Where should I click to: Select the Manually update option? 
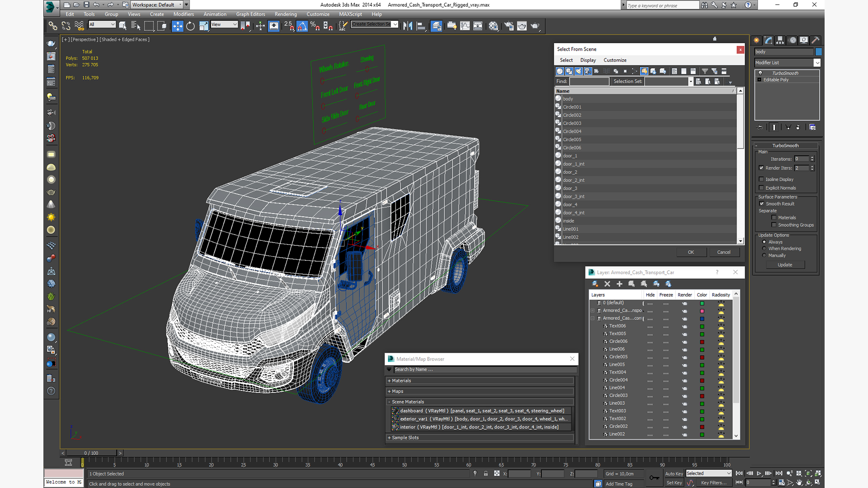point(764,255)
